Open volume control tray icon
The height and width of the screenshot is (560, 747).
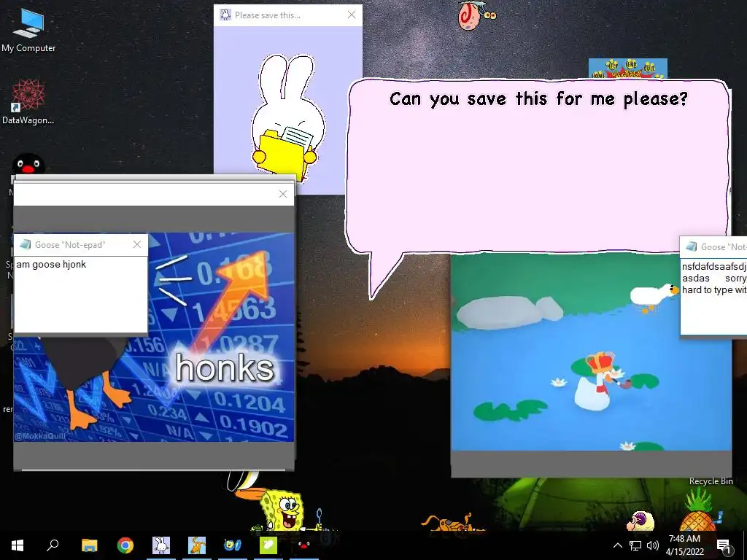[x=653, y=545]
